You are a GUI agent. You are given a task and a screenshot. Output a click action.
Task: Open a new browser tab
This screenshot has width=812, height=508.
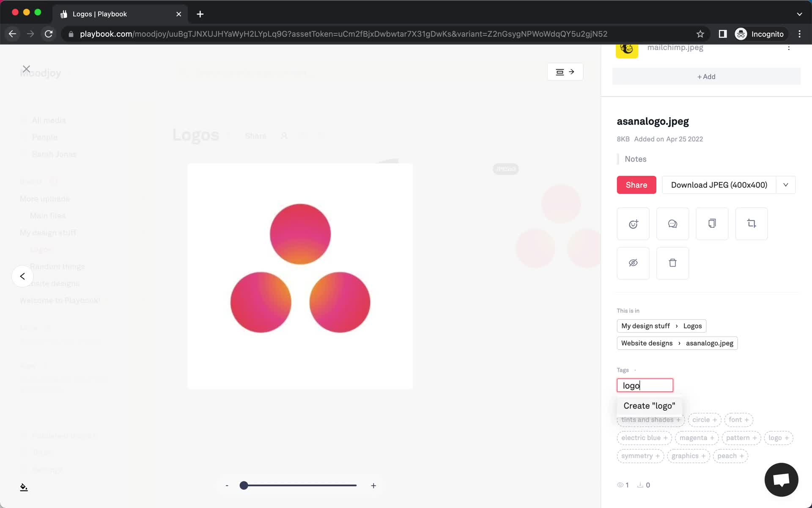pyautogui.click(x=200, y=14)
